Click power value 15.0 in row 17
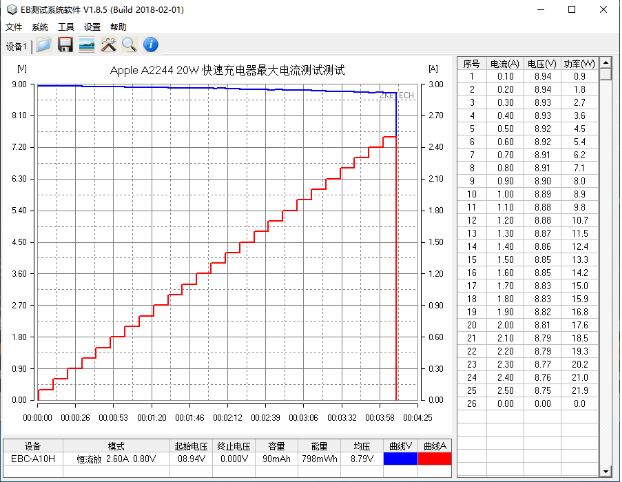The image size is (622, 482). [x=579, y=286]
